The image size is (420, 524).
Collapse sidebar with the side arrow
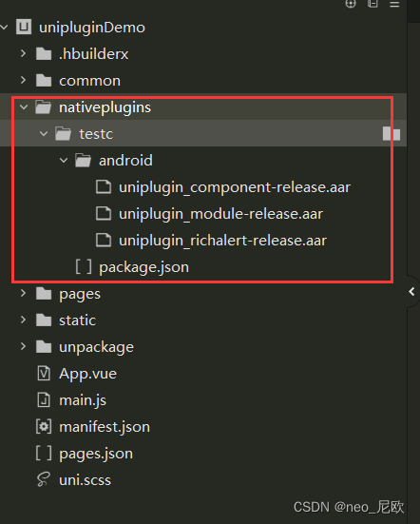412,292
